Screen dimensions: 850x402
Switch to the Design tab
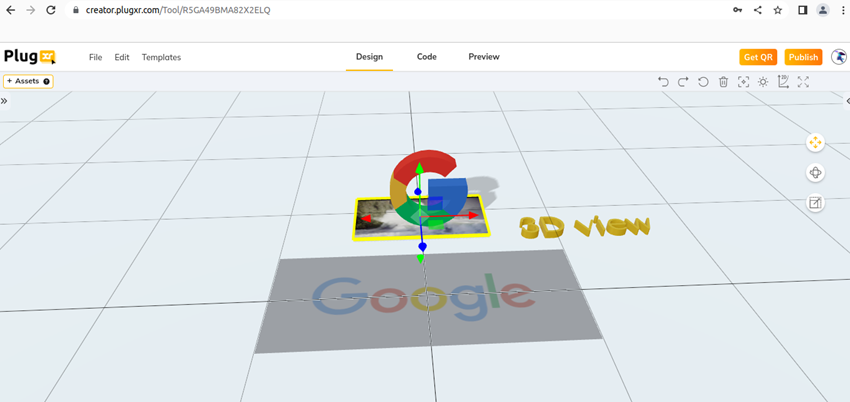pos(369,57)
